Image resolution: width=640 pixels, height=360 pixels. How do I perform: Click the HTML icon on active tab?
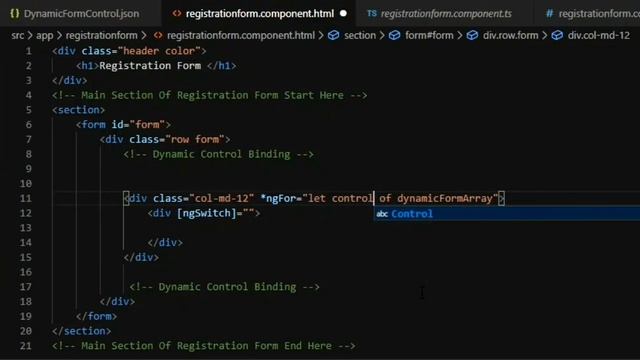(176, 13)
